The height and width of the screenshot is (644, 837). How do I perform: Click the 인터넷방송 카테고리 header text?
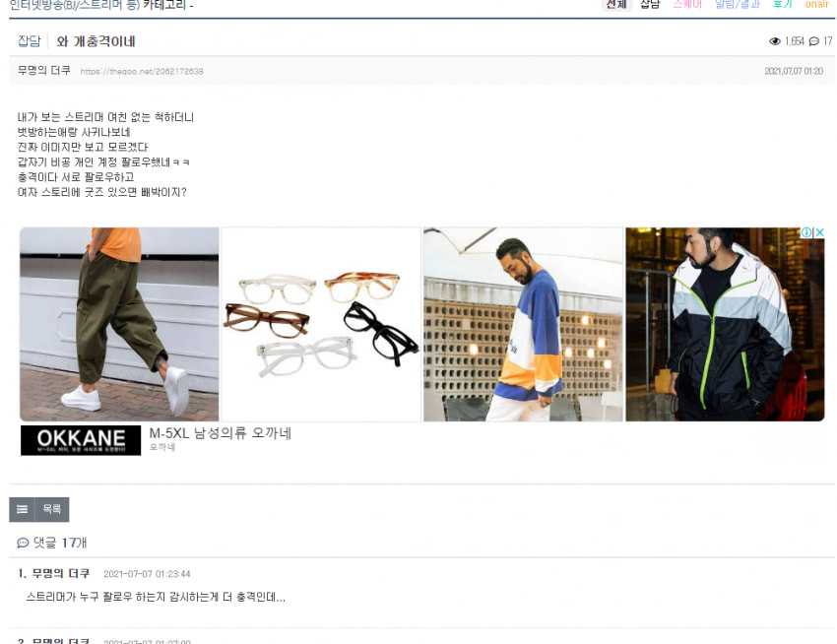pos(101,5)
